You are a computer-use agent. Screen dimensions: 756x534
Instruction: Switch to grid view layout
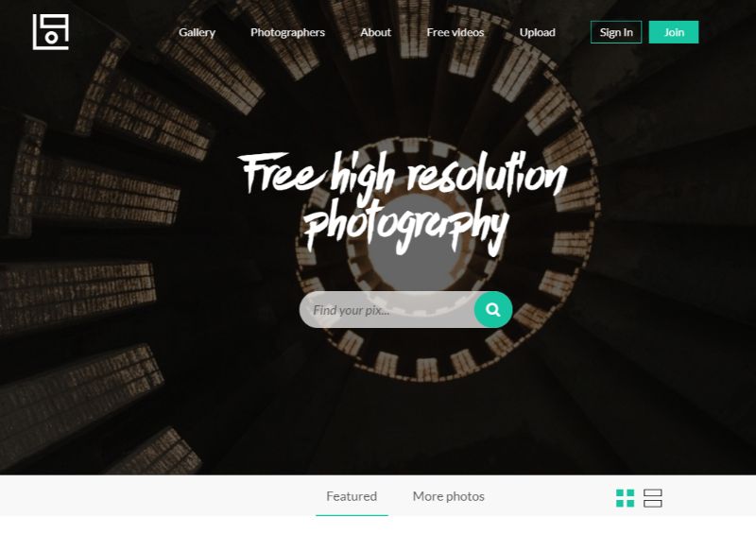[x=625, y=498]
